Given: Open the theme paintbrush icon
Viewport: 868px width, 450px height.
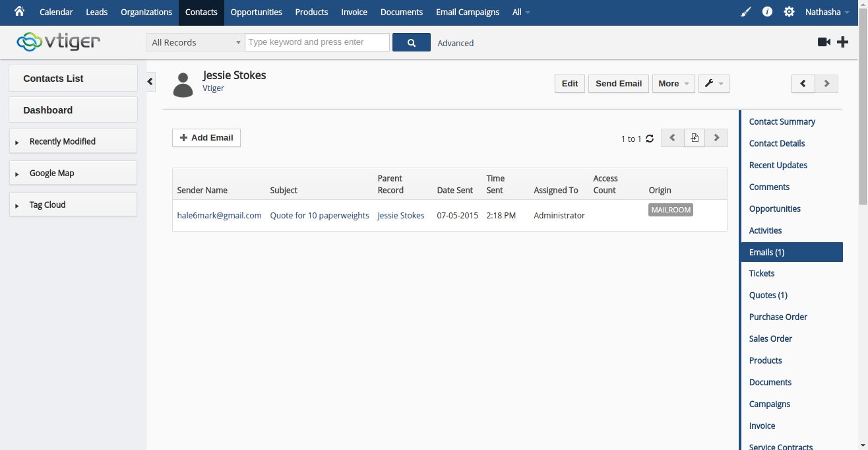Looking at the screenshot, I should [746, 12].
